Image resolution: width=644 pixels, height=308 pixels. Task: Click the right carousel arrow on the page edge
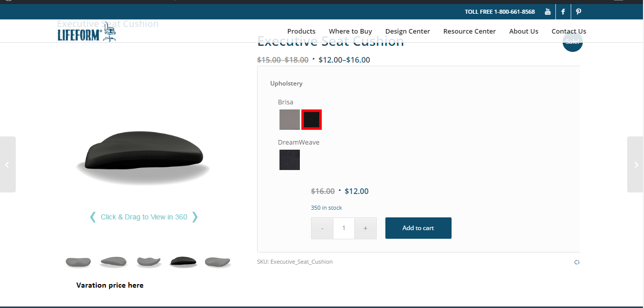point(635,164)
